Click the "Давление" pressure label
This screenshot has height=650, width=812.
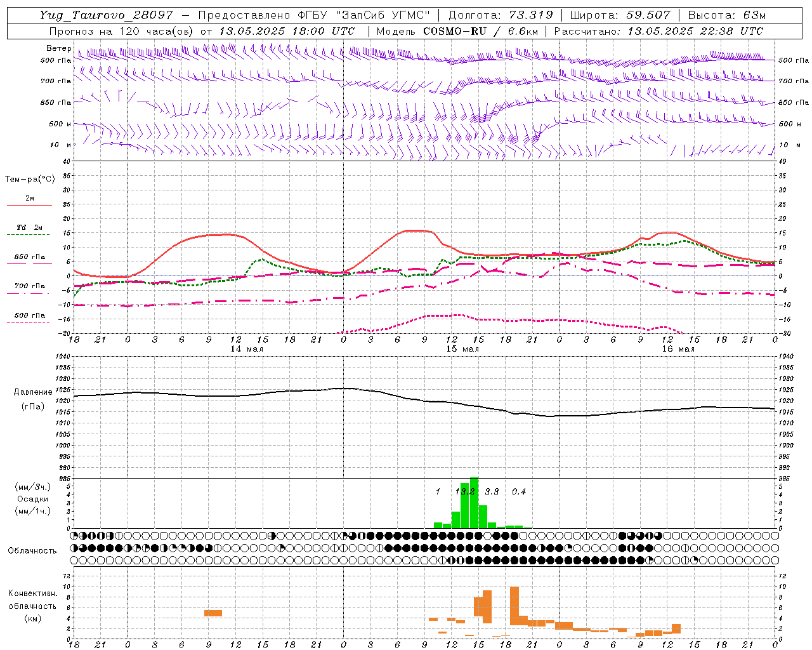click(33, 392)
